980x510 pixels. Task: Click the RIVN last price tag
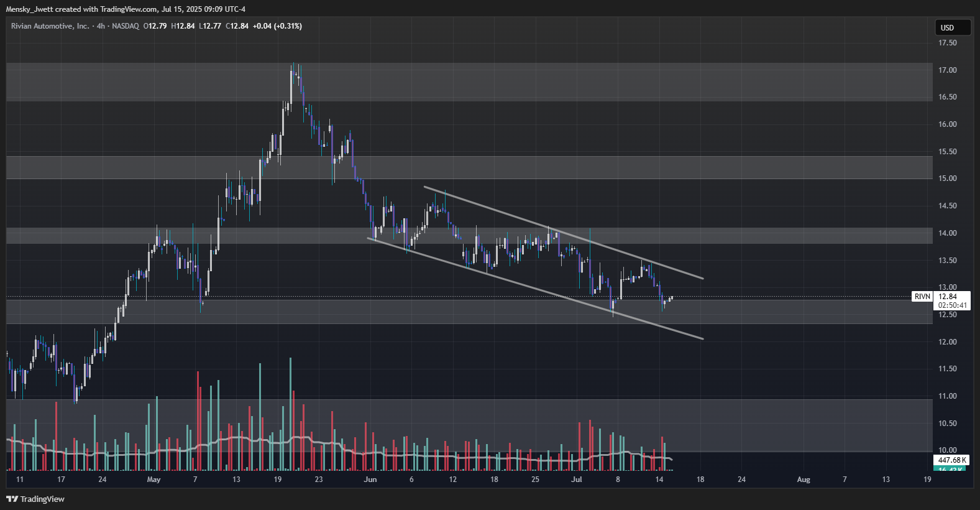[922, 297]
